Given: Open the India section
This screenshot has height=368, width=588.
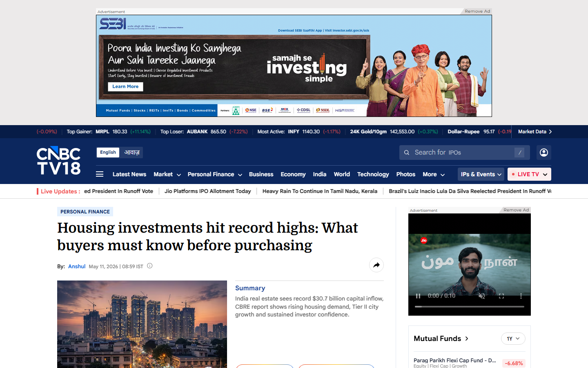Looking at the screenshot, I should 320,174.
